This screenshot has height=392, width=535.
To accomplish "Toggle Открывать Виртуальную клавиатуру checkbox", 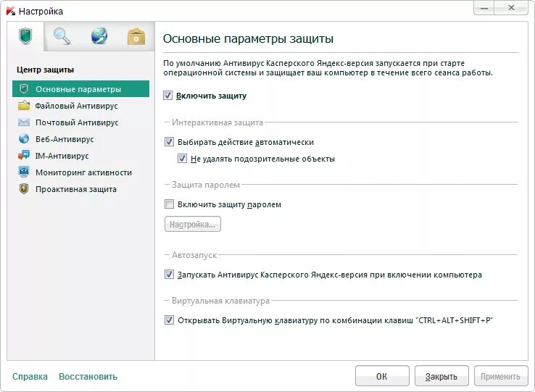I will pos(169,320).
